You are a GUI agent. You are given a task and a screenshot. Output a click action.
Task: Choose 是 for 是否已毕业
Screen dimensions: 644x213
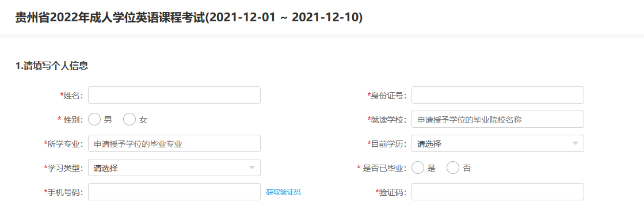click(418, 168)
